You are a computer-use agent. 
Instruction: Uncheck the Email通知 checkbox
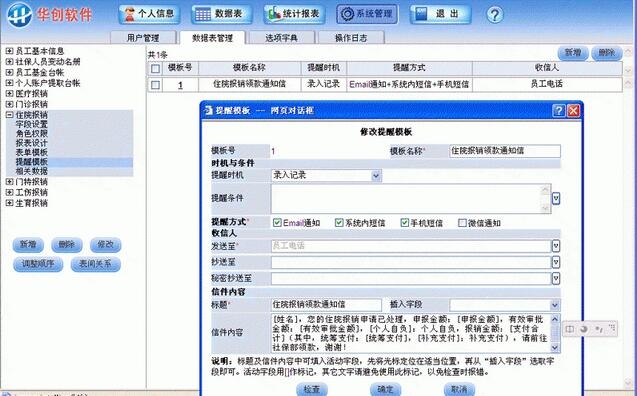point(277,223)
